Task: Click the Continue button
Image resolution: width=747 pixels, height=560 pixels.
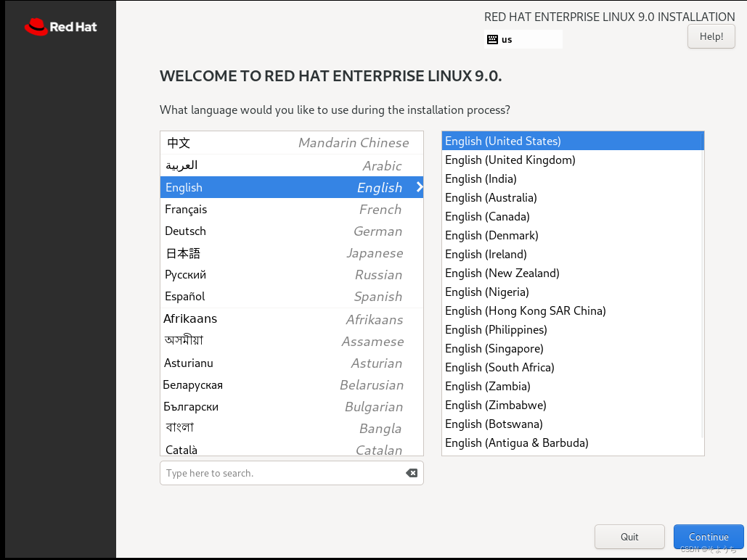Action: tap(709, 537)
